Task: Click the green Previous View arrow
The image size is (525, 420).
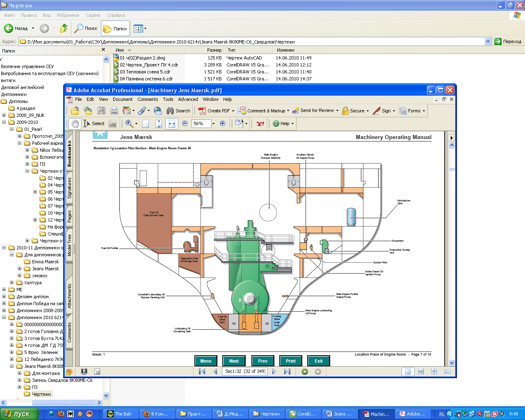Action: pos(305,371)
